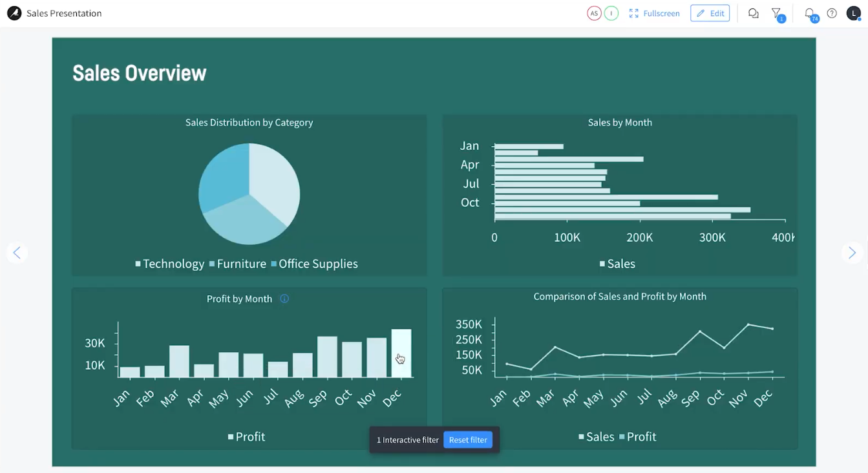Viewport: 868px width, 473px height.
Task: Click the 350K axis label in comparison chart
Action: tap(469, 324)
